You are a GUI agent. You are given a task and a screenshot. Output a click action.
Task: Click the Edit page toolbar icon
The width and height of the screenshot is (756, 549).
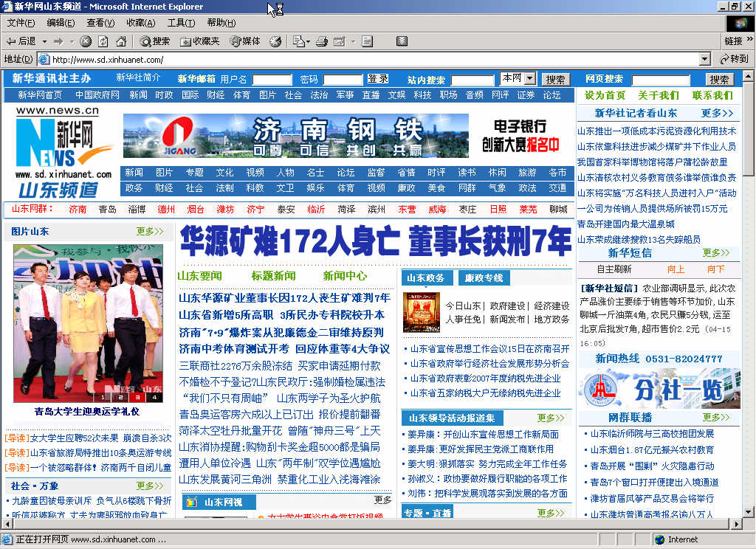pyautogui.click(x=340, y=41)
